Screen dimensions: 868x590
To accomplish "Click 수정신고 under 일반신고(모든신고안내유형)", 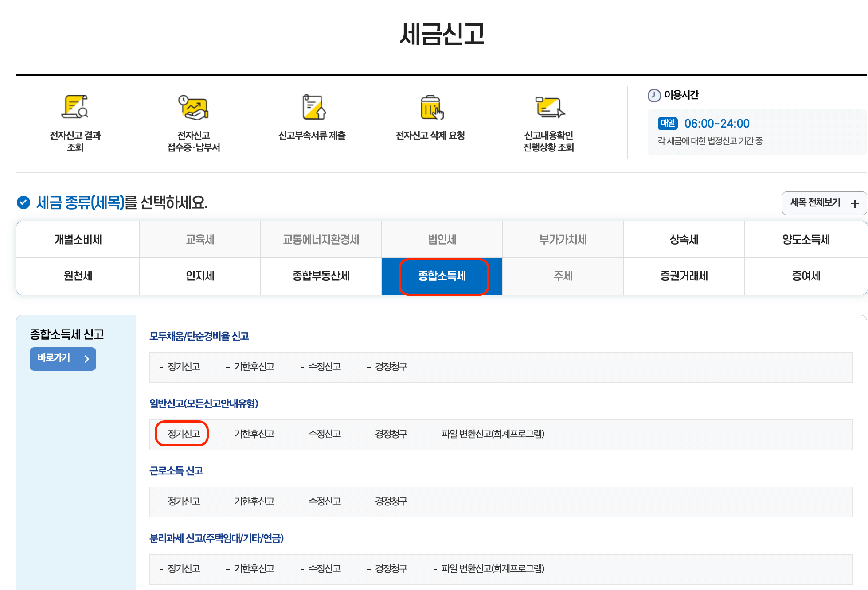I will [325, 434].
